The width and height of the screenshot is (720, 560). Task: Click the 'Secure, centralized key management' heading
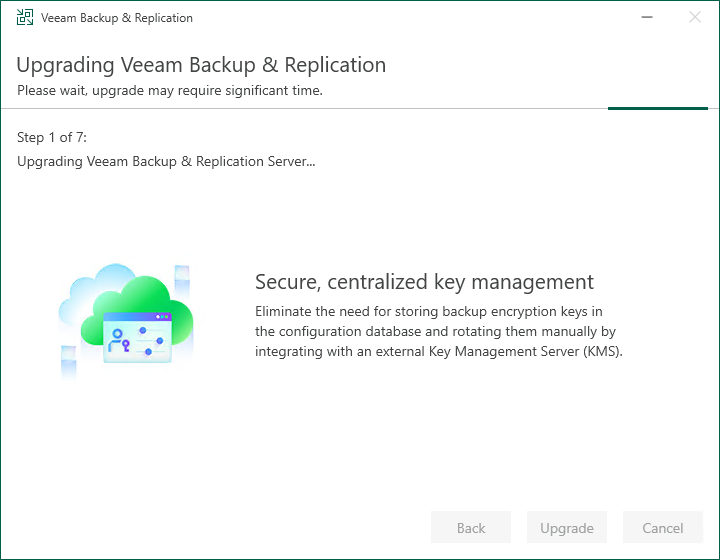point(424,282)
